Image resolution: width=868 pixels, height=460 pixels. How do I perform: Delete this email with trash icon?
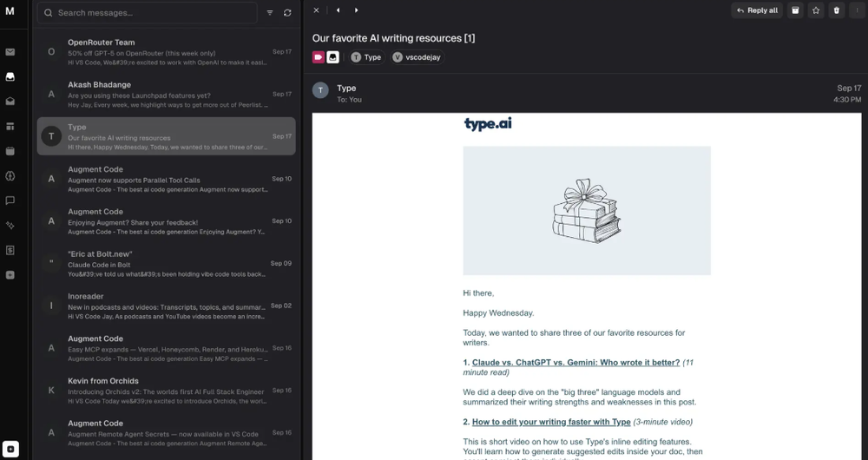pyautogui.click(x=837, y=10)
